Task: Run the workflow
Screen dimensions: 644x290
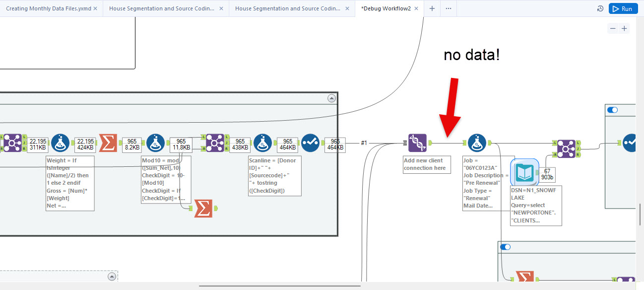Action: tap(623, 8)
